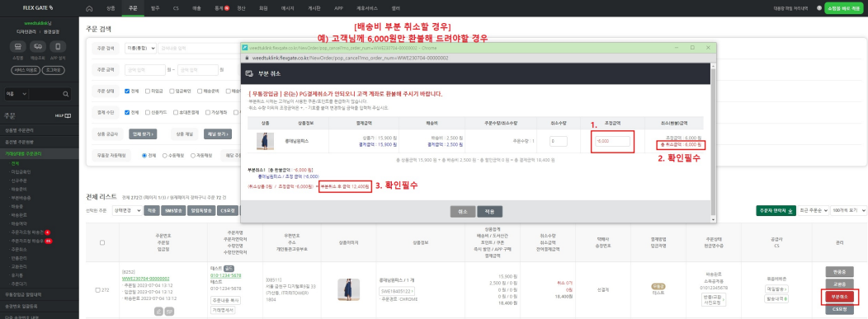Check the 입금확인 order status checkbox

172,91
